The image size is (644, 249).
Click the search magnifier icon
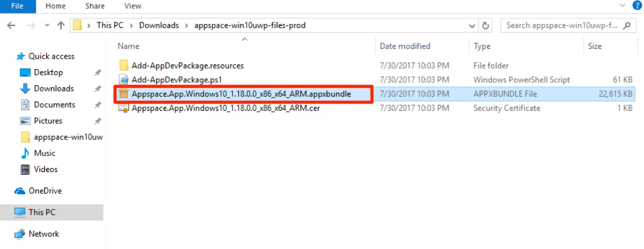click(627, 25)
